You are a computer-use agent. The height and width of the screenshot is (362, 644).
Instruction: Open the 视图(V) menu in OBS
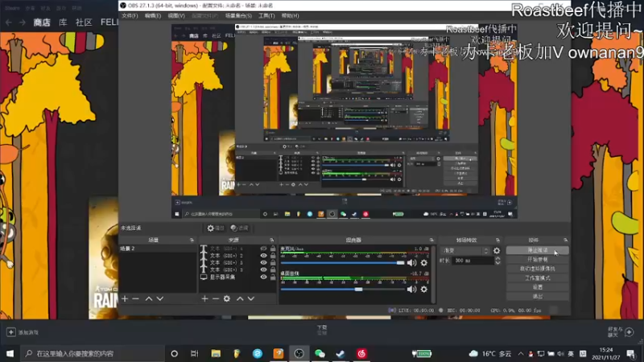click(176, 15)
